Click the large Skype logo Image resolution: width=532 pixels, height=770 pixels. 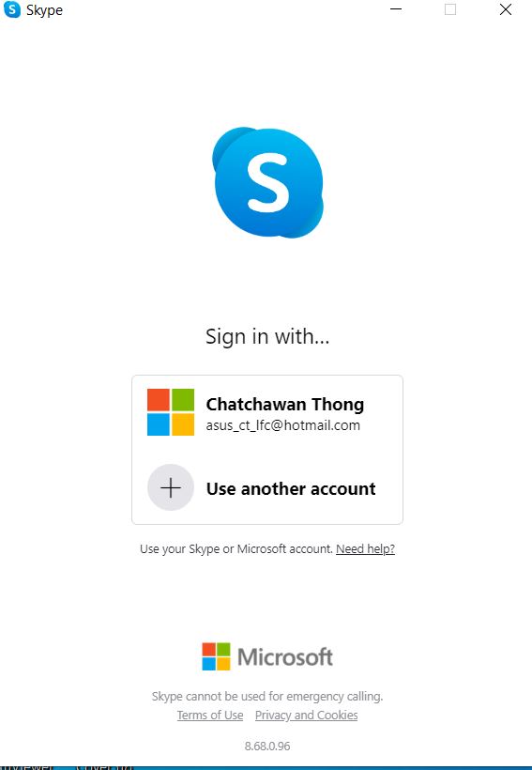(x=268, y=182)
